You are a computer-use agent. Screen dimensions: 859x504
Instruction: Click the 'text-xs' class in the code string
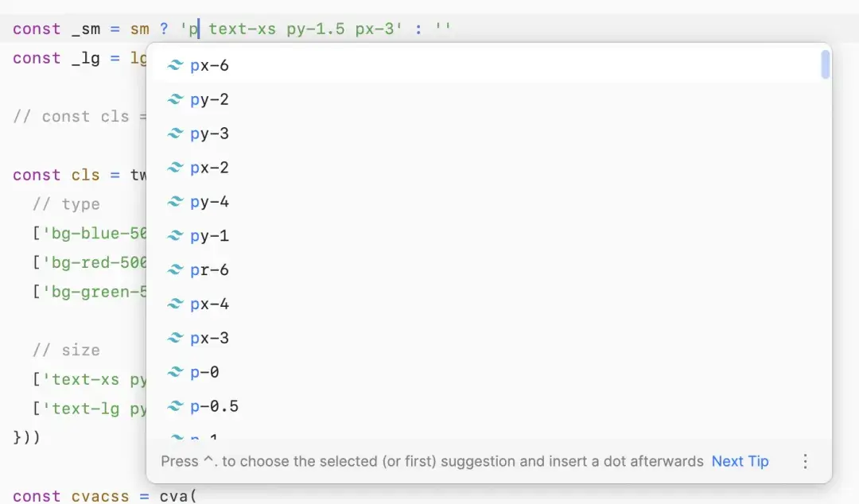tap(242, 29)
